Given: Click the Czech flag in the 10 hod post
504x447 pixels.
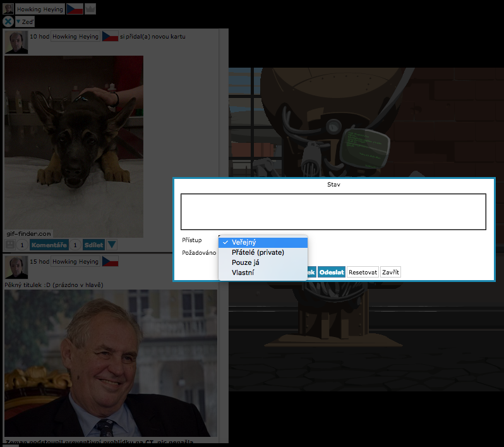Looking at the screenshot, I should tap(111, 36).
